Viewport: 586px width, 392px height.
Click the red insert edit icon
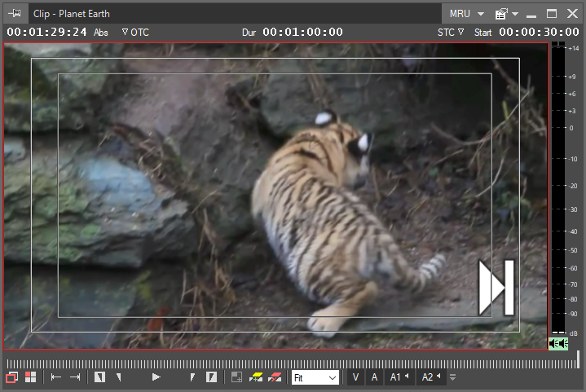click(275, 377)
